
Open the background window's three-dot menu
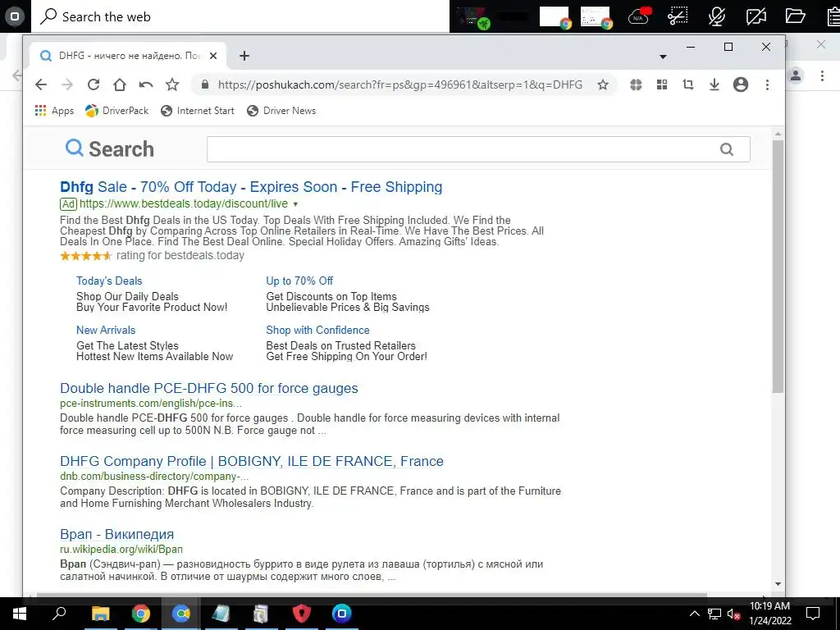(x=822, y=75)
